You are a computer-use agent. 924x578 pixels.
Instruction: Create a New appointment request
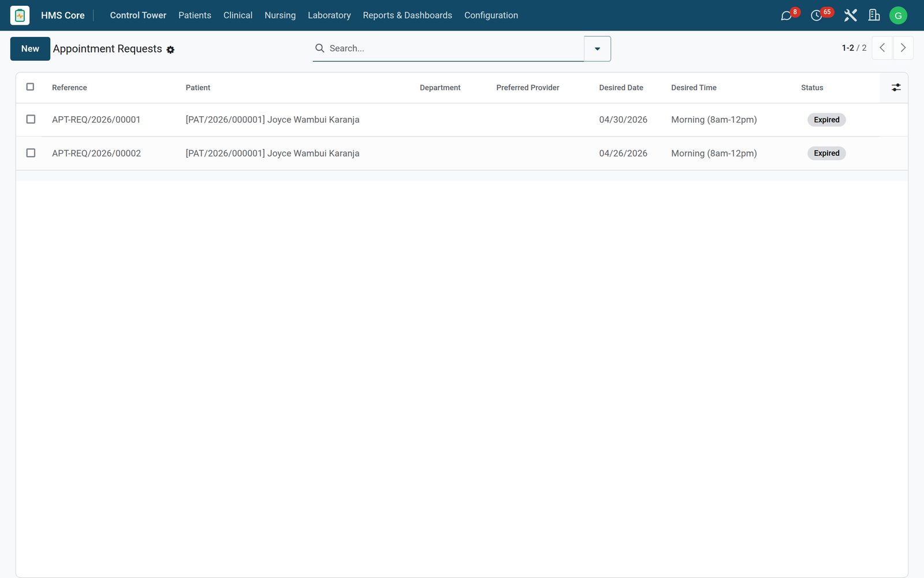point(30,49)
